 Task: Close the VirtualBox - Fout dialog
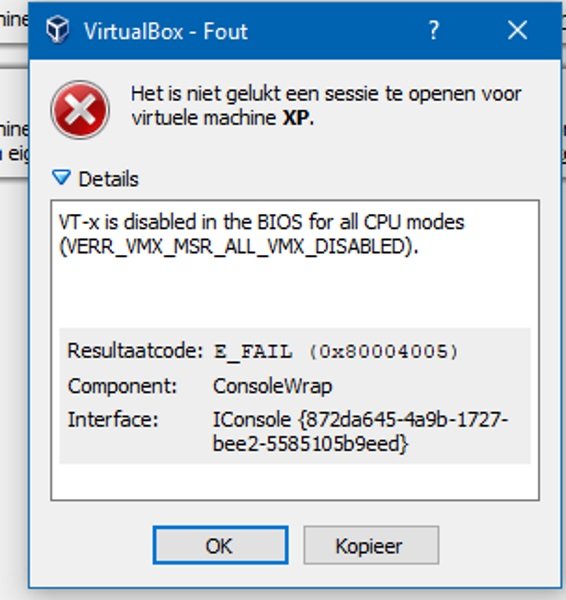(517, 30)
